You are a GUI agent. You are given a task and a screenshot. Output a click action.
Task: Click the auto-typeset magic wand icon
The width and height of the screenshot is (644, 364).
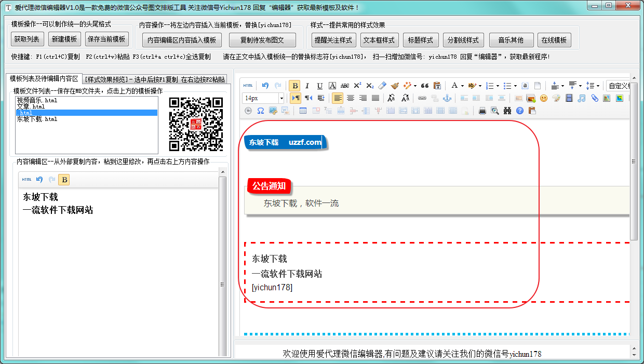pyautogui.click(x=407, y=86)
